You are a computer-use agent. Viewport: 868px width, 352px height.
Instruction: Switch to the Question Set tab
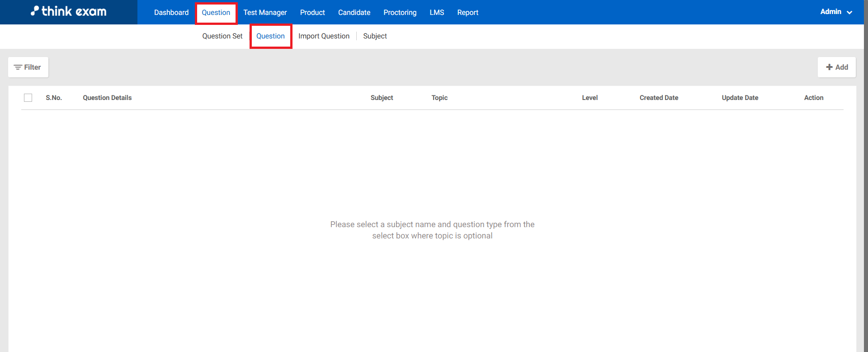pos(222,36)
